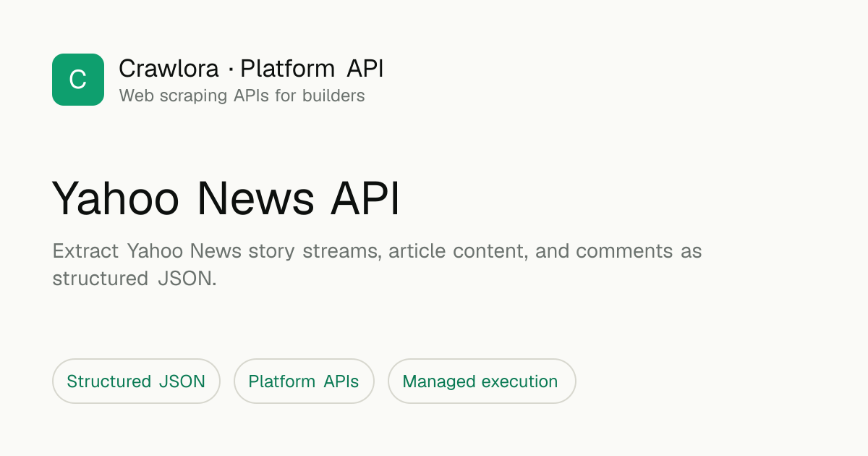This screenshot has width=868, height=456.
Task: Select the Yahoo News API heading
Action: (x=226, y=198)
